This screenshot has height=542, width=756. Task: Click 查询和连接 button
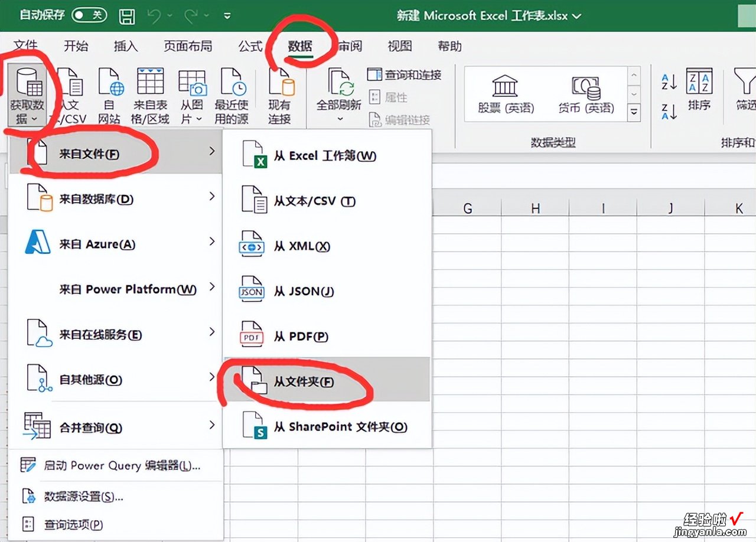click(x=405, y=75)
